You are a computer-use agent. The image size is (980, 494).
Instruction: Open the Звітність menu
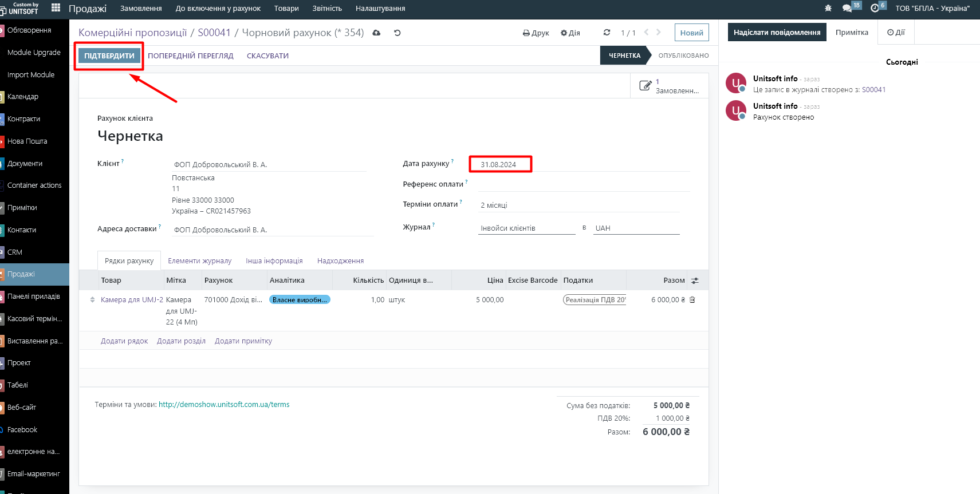click(327, 8)
